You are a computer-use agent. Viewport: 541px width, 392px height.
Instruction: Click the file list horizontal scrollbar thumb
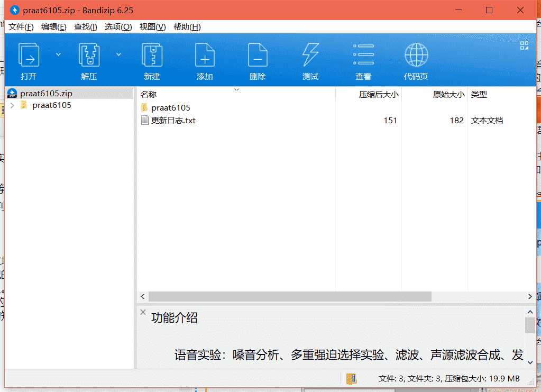tap(290, 296)
